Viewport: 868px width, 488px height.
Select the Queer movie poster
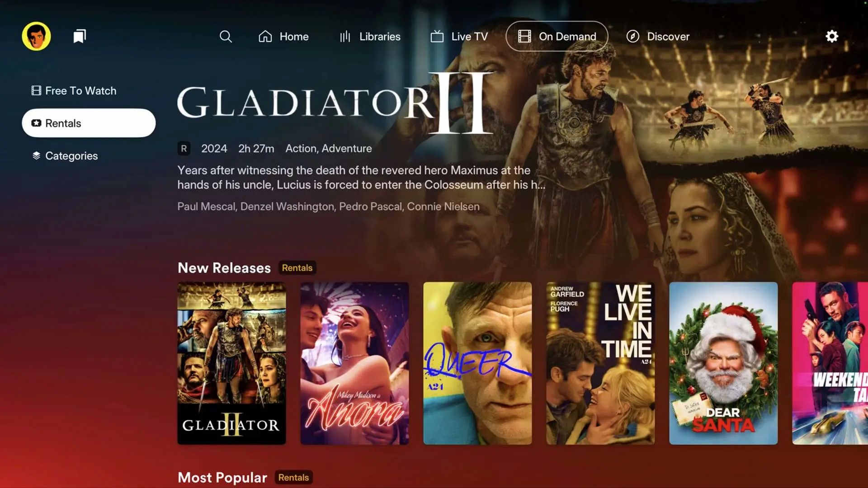click(x=477, y=363)
